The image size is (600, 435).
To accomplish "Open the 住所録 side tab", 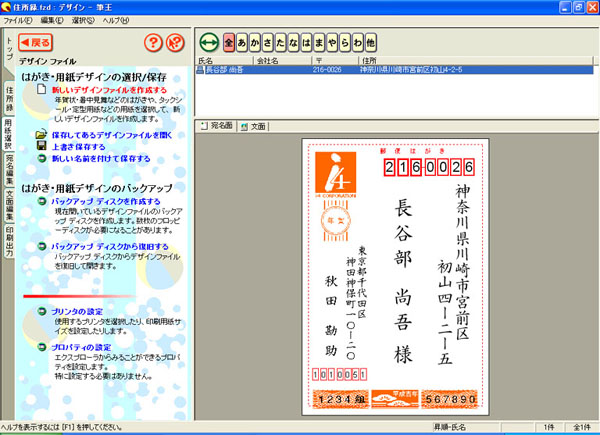I will coord(8,99).
